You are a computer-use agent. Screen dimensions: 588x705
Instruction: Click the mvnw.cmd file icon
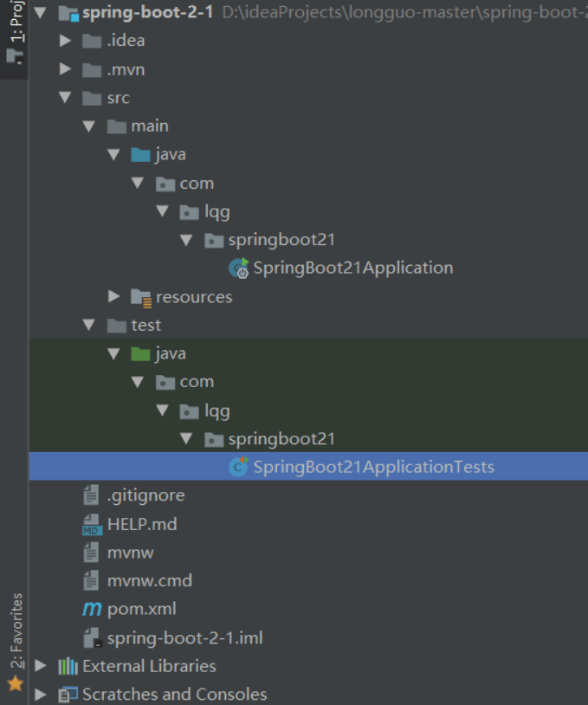(91, 580)
